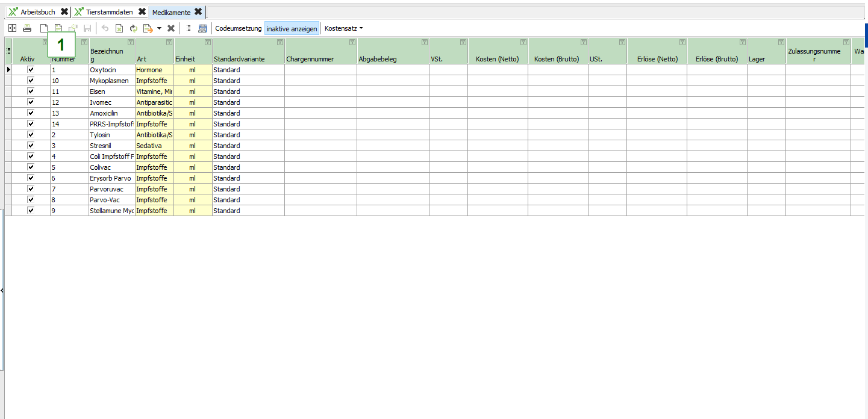Click the X delete icon in toolbar

tap(171, 28)
